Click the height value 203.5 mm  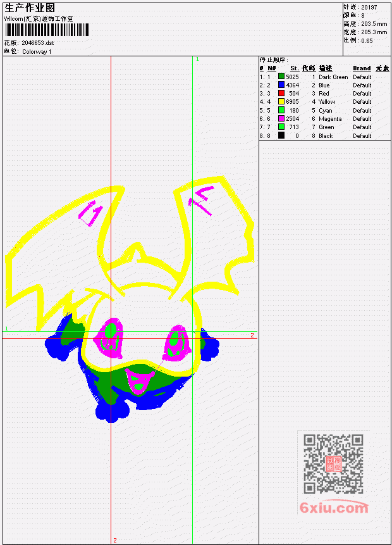pos(374,24)
